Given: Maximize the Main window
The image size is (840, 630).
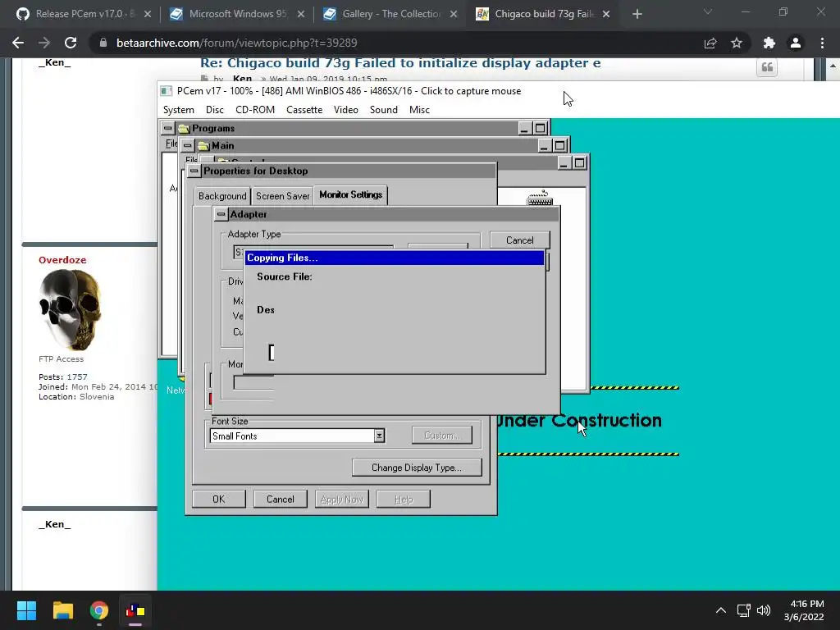Looking at the screenshot, I should 559,145.
